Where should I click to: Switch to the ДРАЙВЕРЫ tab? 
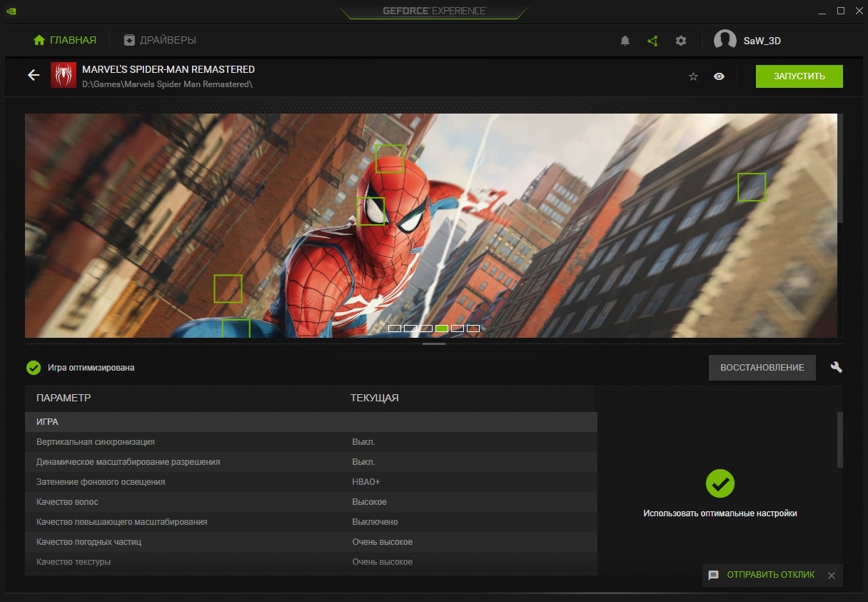(x=160, y=40)
